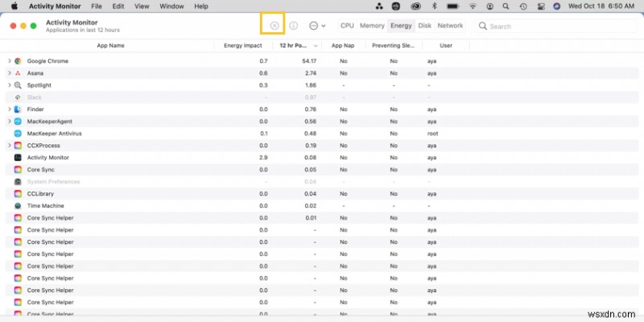Click the Wi-Fi menu bar icon
The width and height of the screenshot is (644, 322).
[x=473, y=6]
